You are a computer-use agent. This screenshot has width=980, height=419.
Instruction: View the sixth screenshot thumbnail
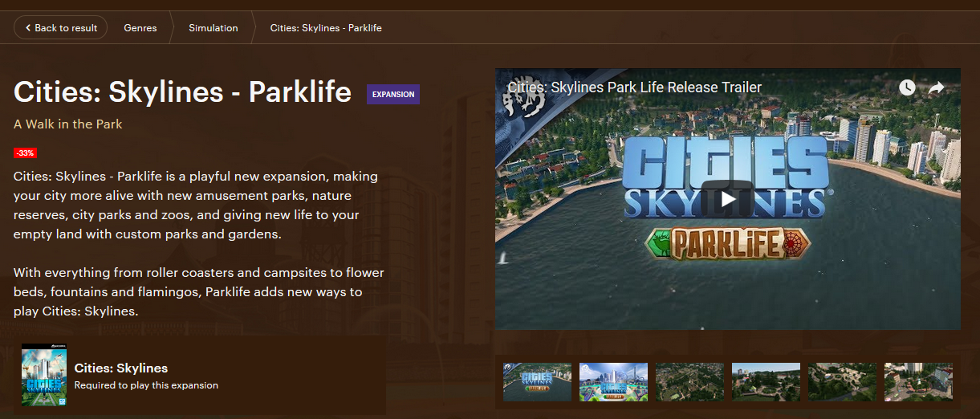pyautogui.click(x=918, y=382)
